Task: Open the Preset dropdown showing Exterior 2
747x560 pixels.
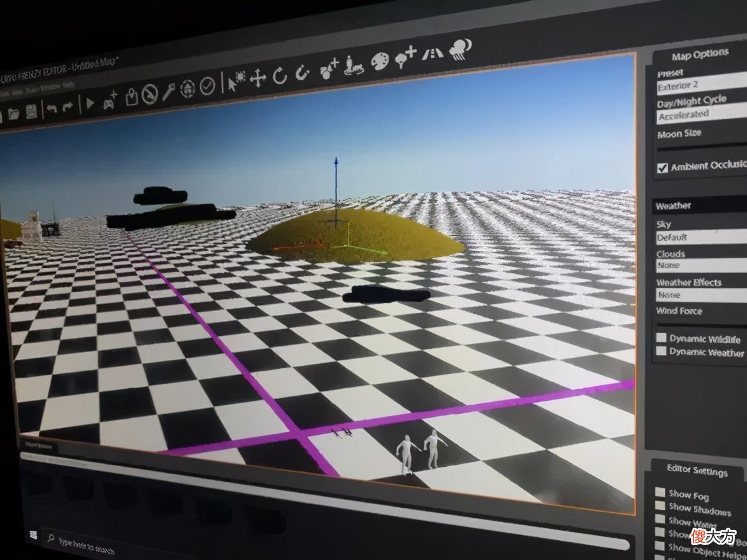Action: (702, 83)
